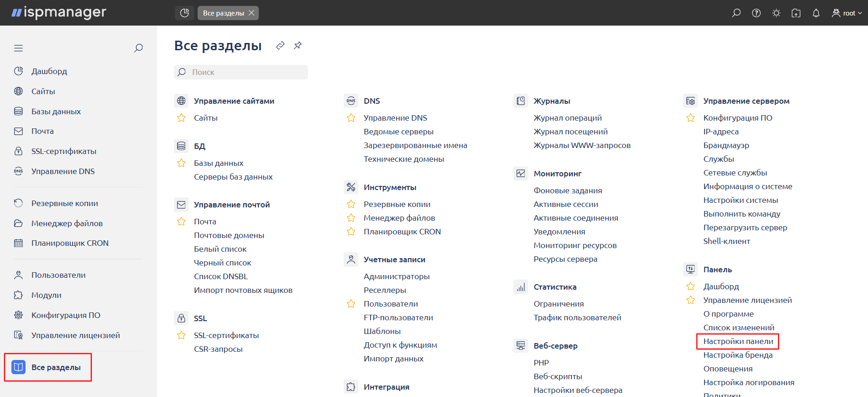Viewport: 868px width, 397px height.
Task: Unfavorite the star beside Менеджер файлов
Action: [x=351, y=218]
